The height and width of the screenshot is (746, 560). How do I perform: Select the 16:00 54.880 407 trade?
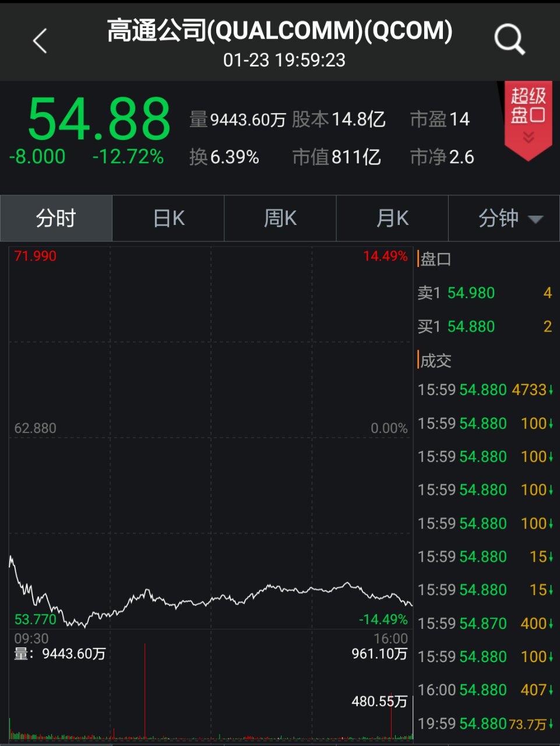coord(485,690)
